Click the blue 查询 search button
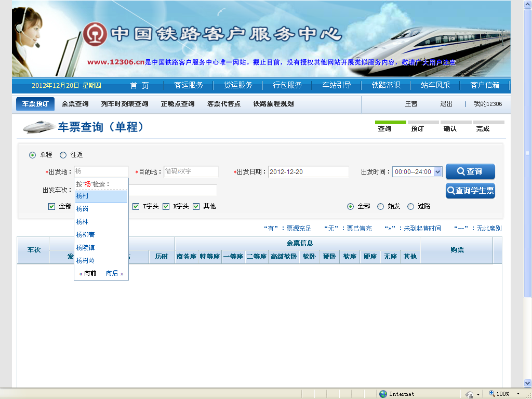Viewport: 532px width, 399px height. [470, 171]
